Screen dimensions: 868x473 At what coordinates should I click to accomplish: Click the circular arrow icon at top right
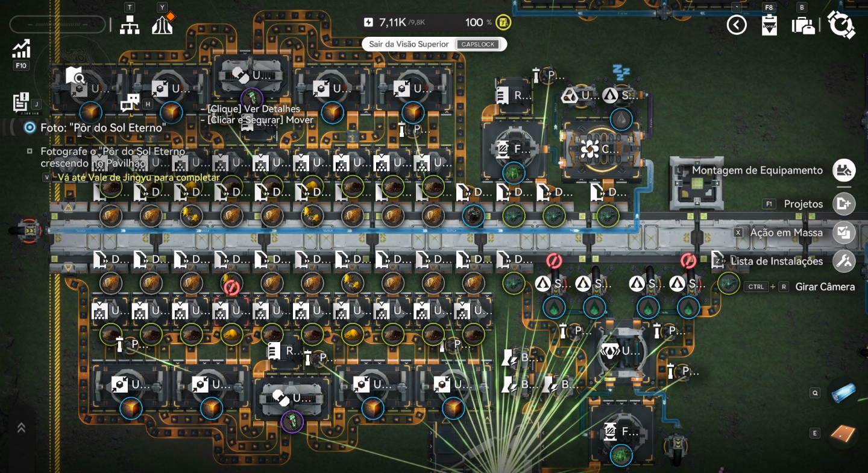(x=841, y=25)
